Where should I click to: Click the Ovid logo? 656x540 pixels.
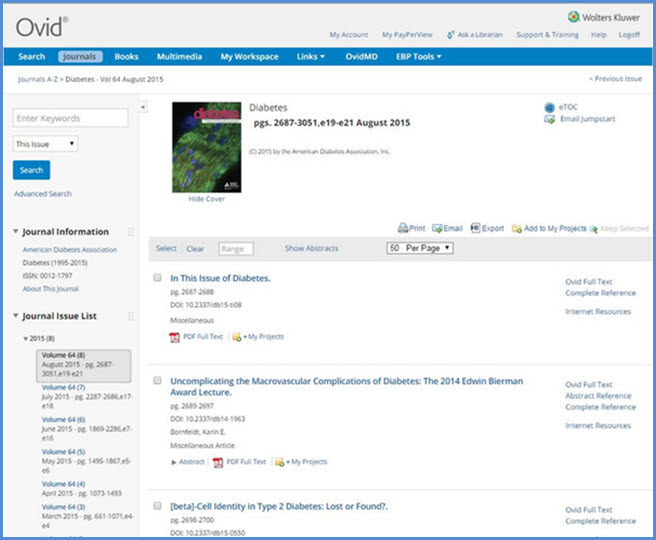click(x=42, y=27)
